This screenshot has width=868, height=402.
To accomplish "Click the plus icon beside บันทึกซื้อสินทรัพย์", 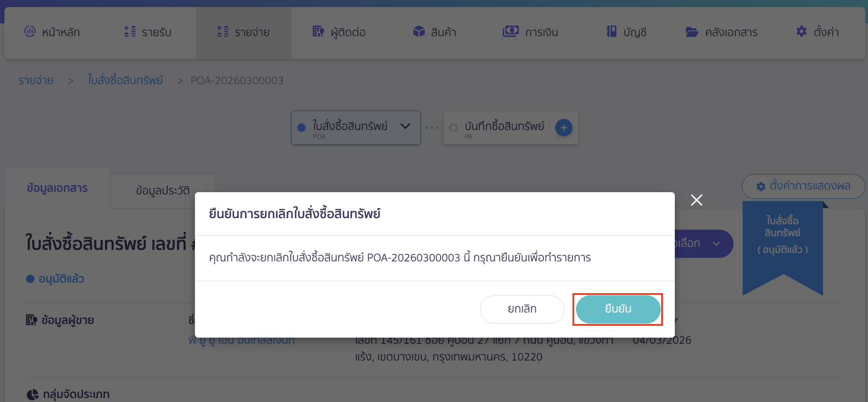I will click(x=563, y=127).
